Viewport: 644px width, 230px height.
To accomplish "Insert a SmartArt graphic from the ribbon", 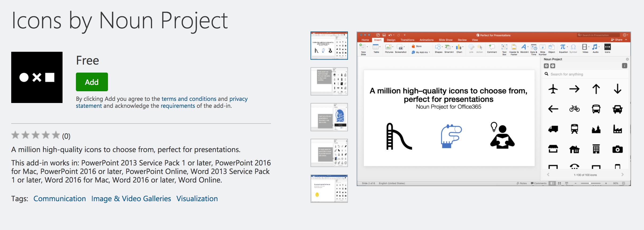I will (x=449, y=49).
